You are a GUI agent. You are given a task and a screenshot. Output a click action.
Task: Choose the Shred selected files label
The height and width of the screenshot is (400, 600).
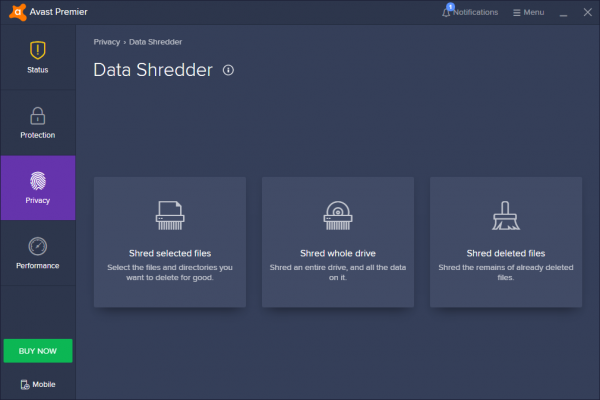click(170, 253)
